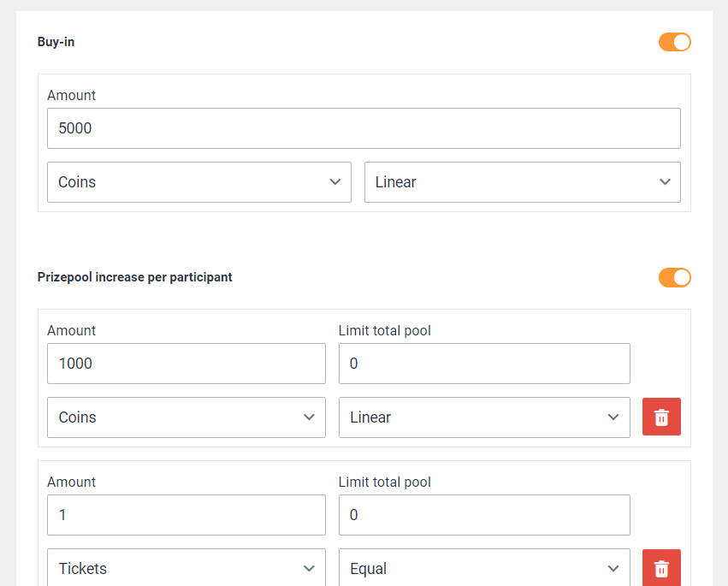Click the Amount label above 5000
728x586 pixels.
[71, 96]
